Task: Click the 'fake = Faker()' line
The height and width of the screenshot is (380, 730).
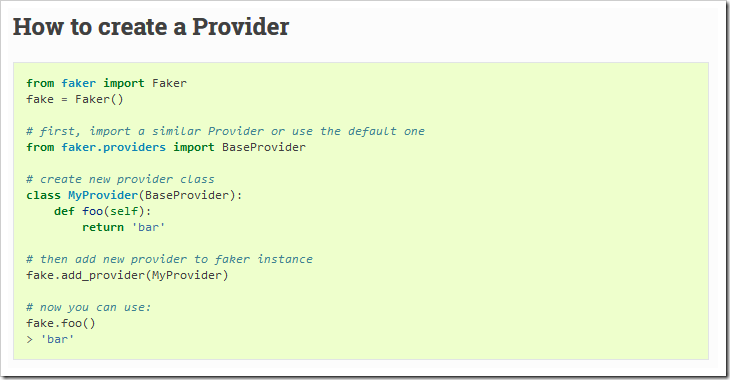Action: pyautogui.click(x=75, y=99)
